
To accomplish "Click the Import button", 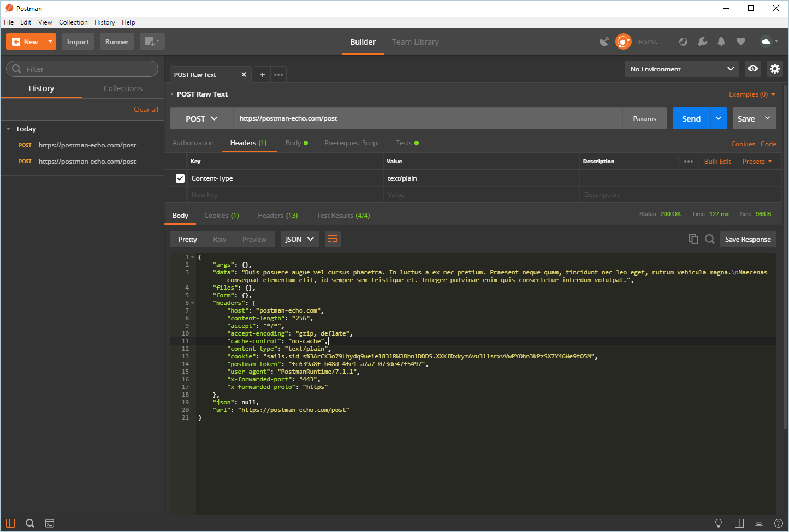I will click(x=78, y=41).
